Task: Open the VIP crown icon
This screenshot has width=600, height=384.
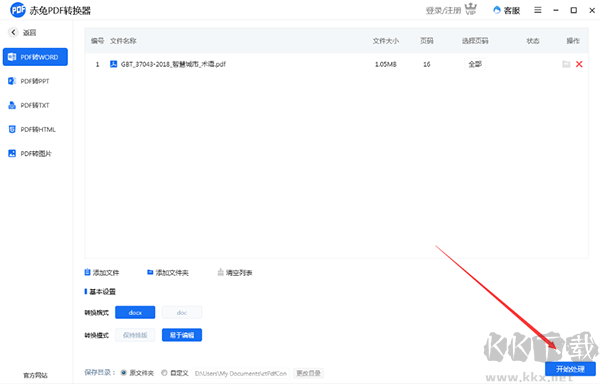Action: (x=471, y=9)
